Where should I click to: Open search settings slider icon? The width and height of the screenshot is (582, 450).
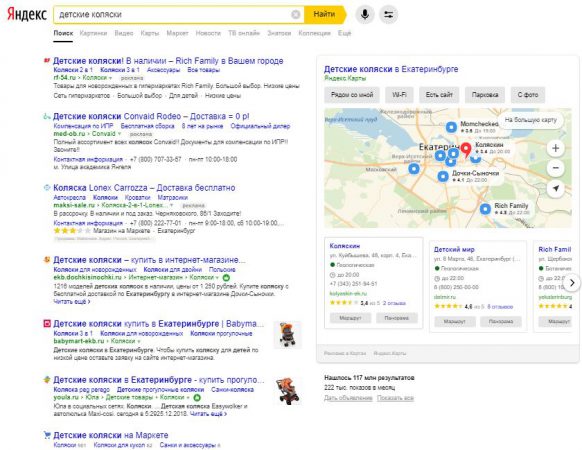pos(389,14)
